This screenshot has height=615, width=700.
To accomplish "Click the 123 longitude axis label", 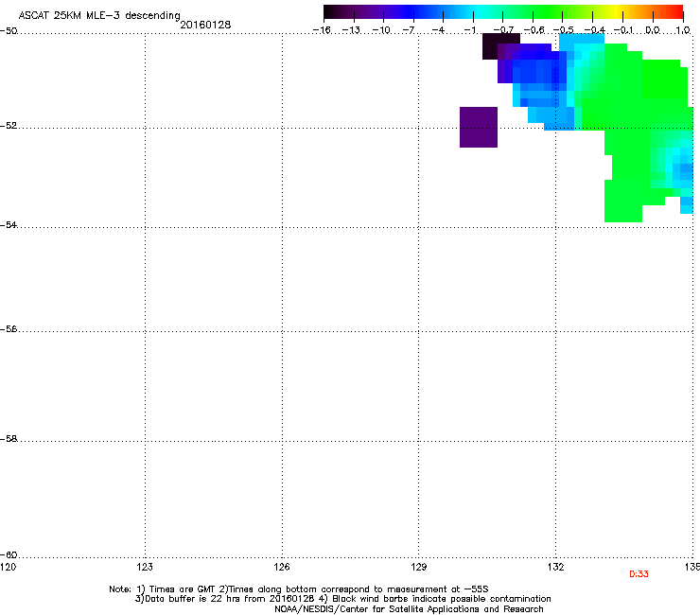I will coord(145,567).
